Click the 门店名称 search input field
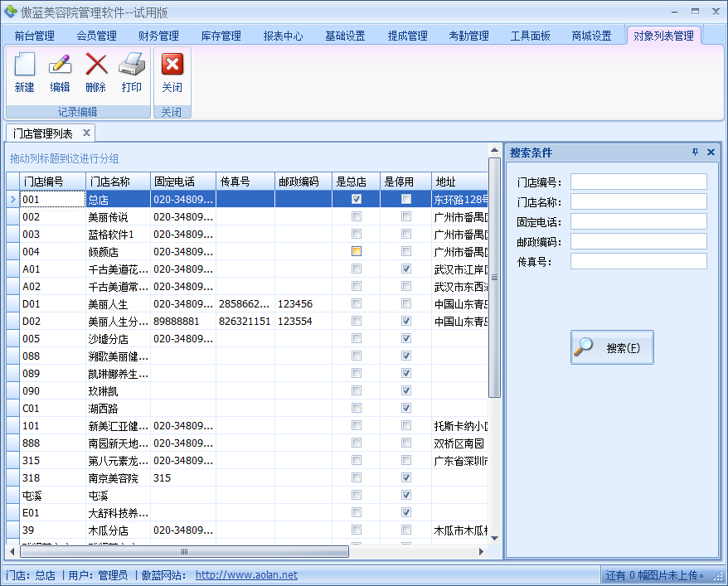Viewport: 728px width, 586px height. (638, 202)
